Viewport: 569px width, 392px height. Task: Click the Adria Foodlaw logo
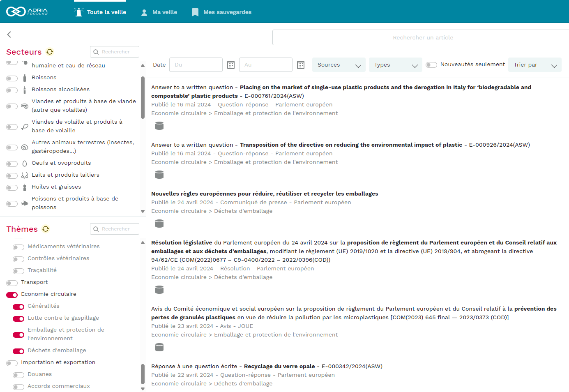point(27,12)
